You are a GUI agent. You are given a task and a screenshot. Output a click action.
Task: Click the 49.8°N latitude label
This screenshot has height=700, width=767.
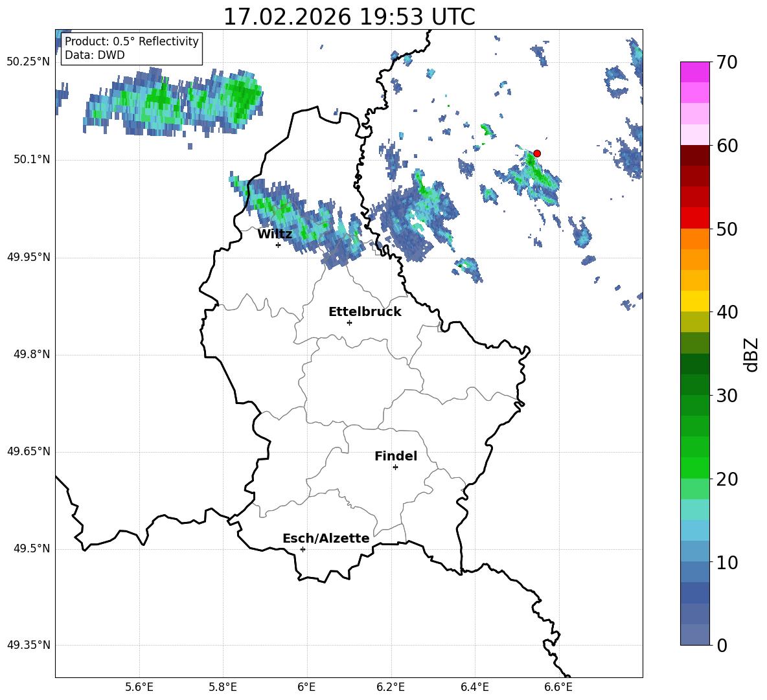32,354
